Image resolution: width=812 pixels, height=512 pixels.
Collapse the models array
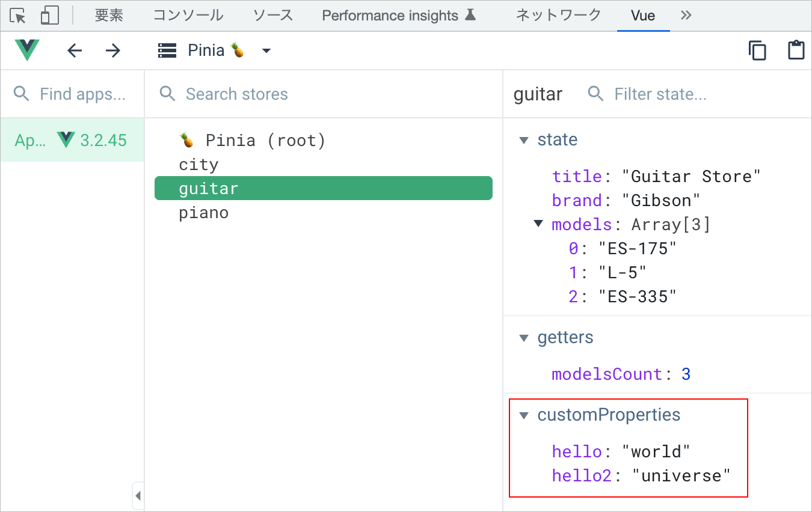(x=538, y=224)
